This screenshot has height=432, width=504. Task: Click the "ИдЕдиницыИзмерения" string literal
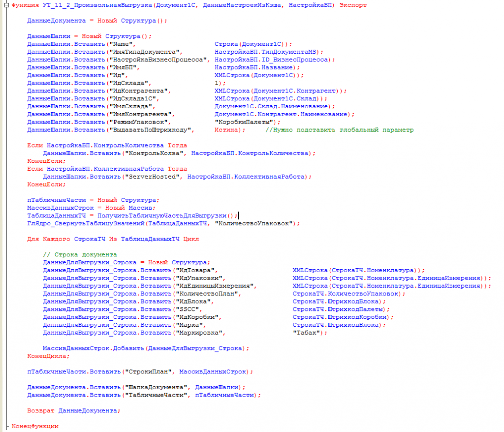tap(215, 286)
